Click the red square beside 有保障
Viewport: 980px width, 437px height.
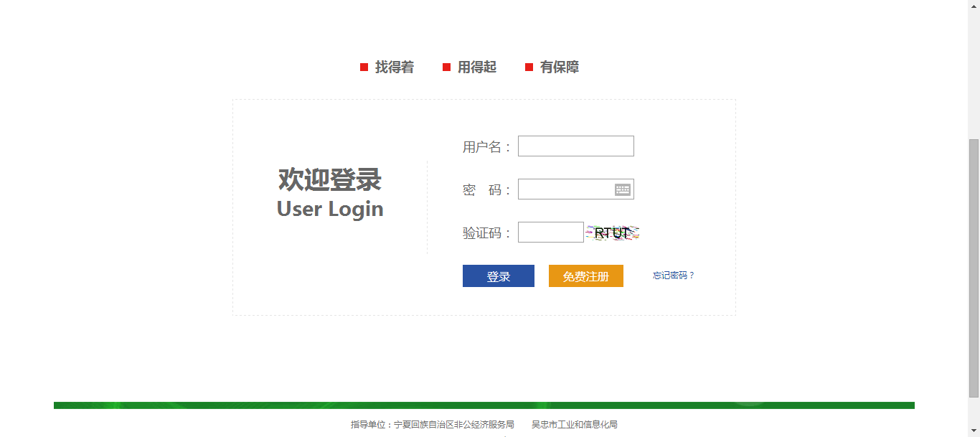pos(529,67)
